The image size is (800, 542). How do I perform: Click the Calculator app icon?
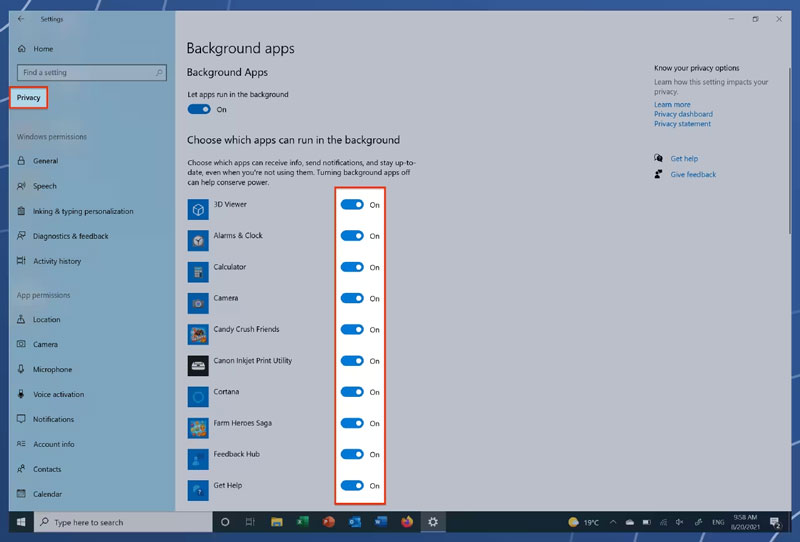pyautogui.click(x=198, y=272)
